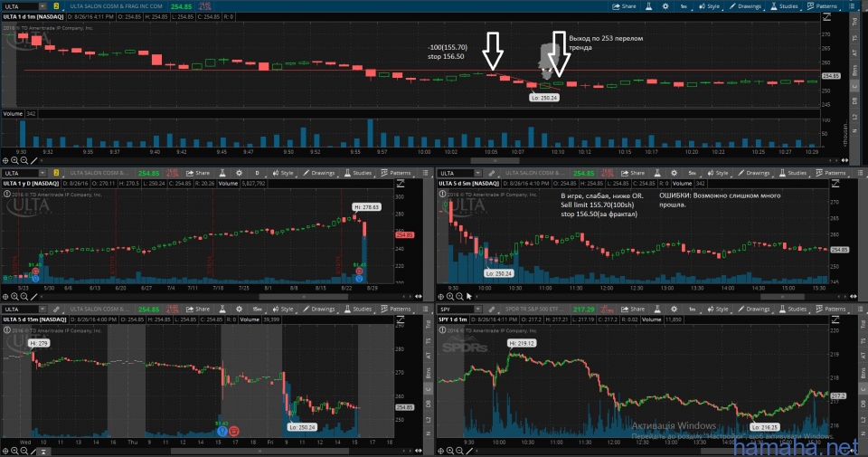Open Drawings menu in the daily chart
The height and width of the screenshot is (457, 868).
click(x=319, y=173)
